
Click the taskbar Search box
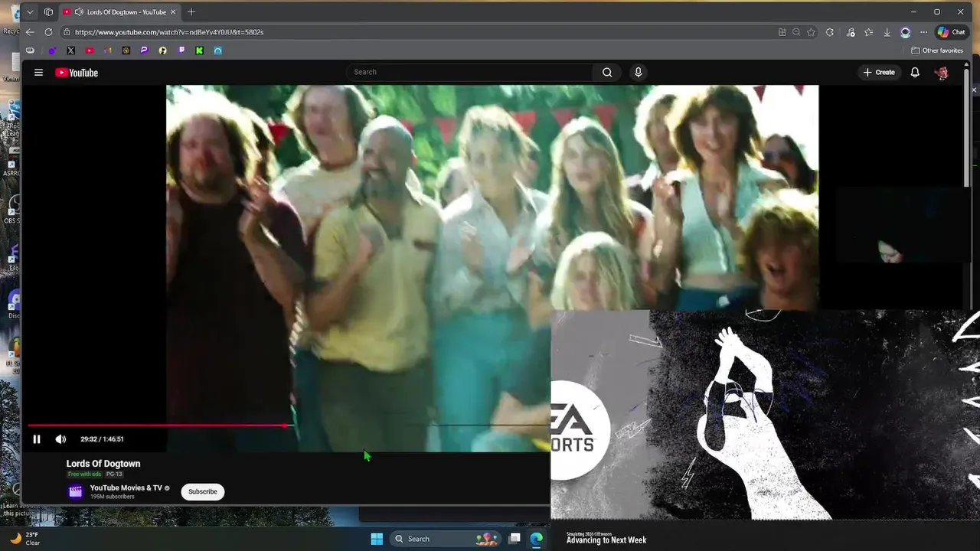pyautogui.click(x=446, y=539)
